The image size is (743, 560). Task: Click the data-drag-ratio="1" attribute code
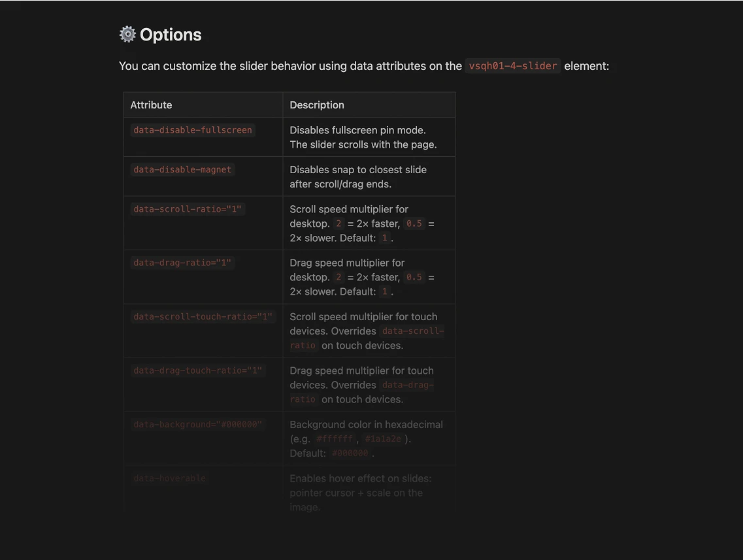182,263
